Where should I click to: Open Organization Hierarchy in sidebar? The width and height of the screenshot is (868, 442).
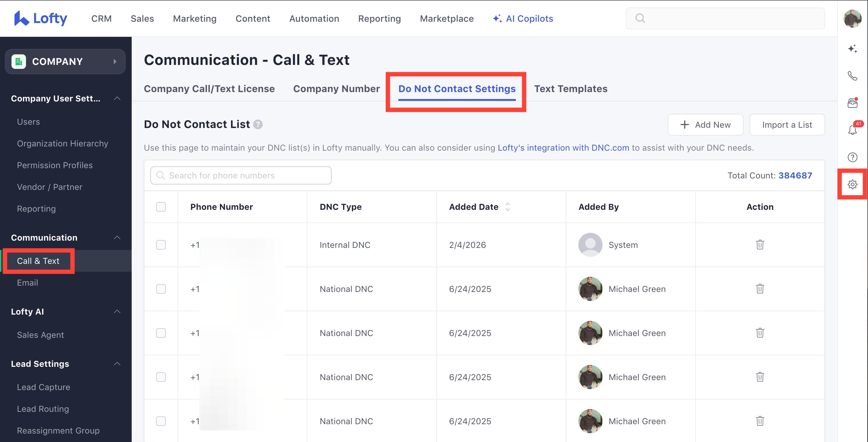pos(63,143)
